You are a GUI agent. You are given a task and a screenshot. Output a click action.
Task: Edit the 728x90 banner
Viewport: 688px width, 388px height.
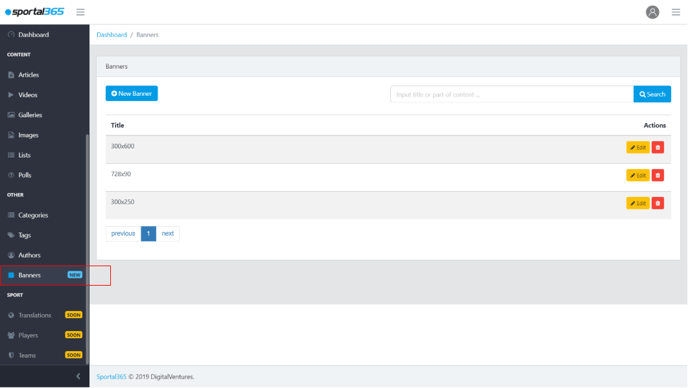(638, 176)
